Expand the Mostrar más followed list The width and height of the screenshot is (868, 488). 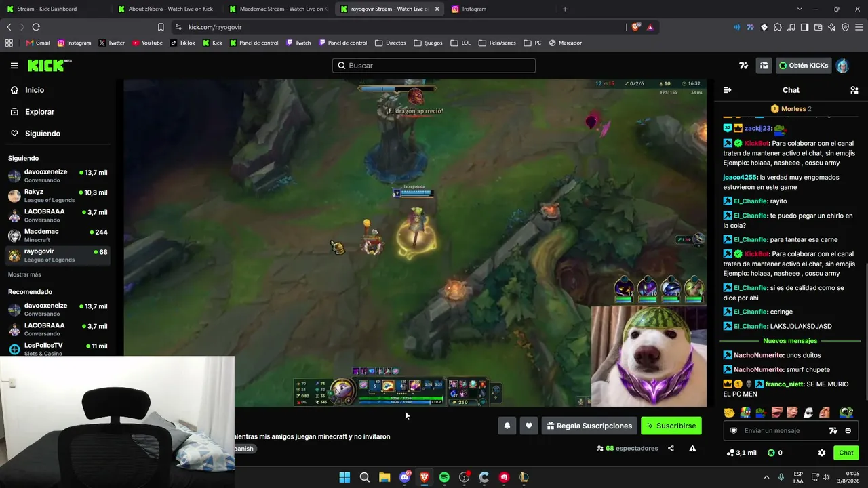24,274
